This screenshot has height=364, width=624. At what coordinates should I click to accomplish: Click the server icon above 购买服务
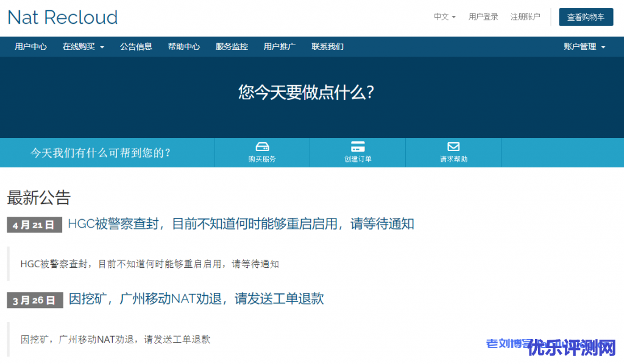pos(262,147)
